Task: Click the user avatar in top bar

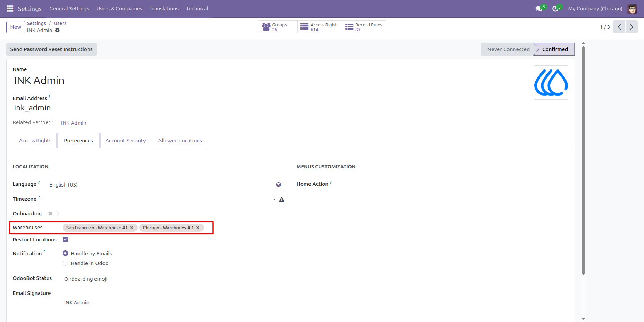Action: [x=632, y=9]
